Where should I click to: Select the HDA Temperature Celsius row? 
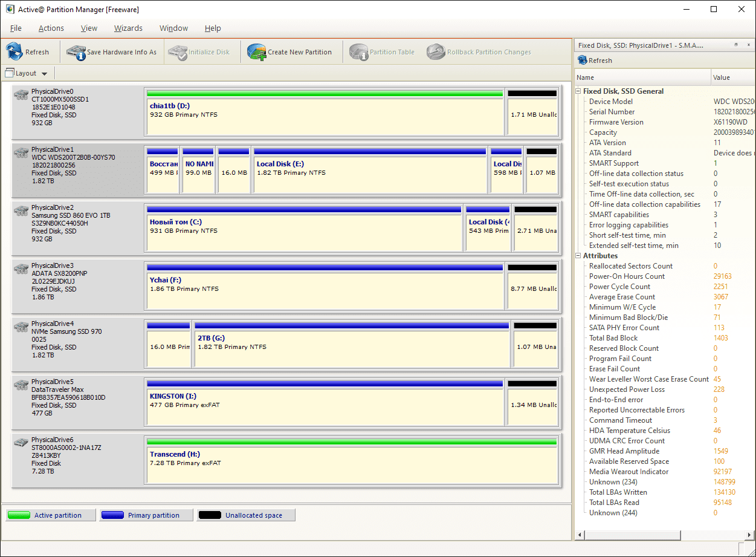point(665,431)
